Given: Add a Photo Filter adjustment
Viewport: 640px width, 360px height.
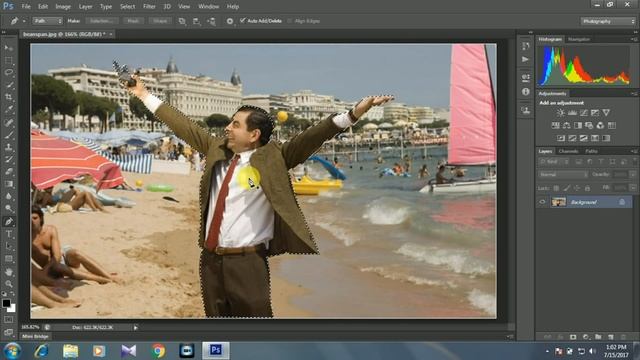Looking at the screenshot, I should tap(589, 125).
